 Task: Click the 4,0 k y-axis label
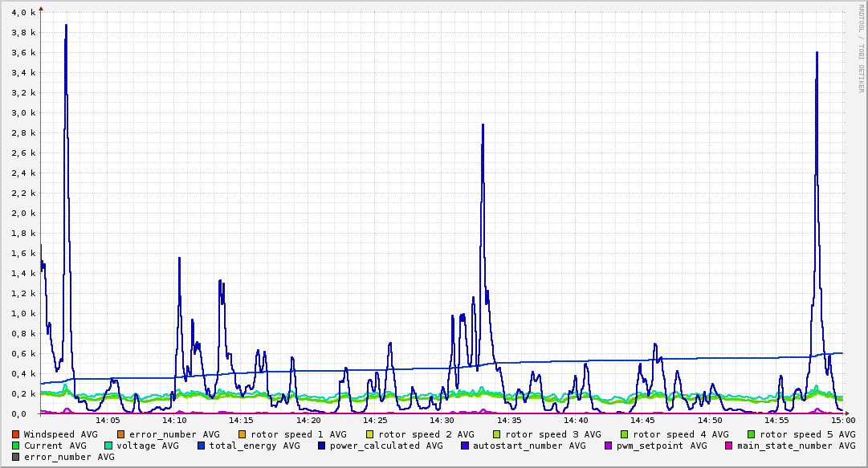click(23, 12)
